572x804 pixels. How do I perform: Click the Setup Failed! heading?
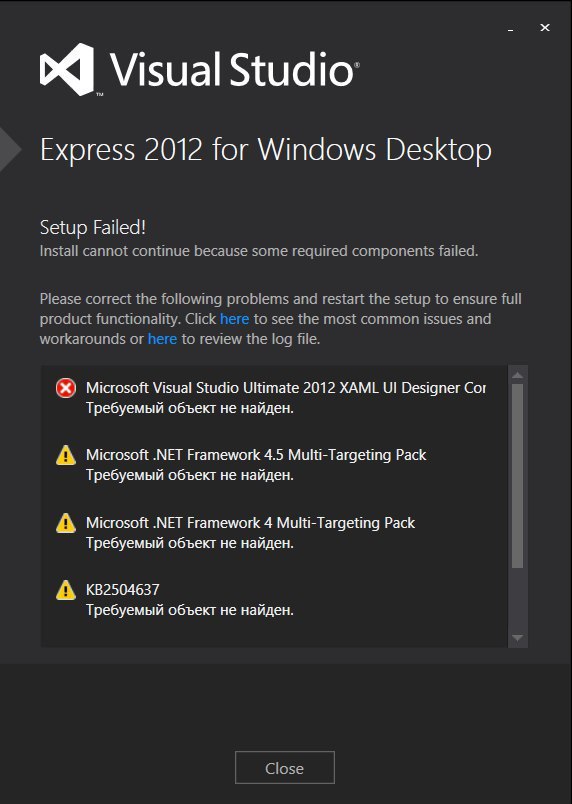coord(93,227)
